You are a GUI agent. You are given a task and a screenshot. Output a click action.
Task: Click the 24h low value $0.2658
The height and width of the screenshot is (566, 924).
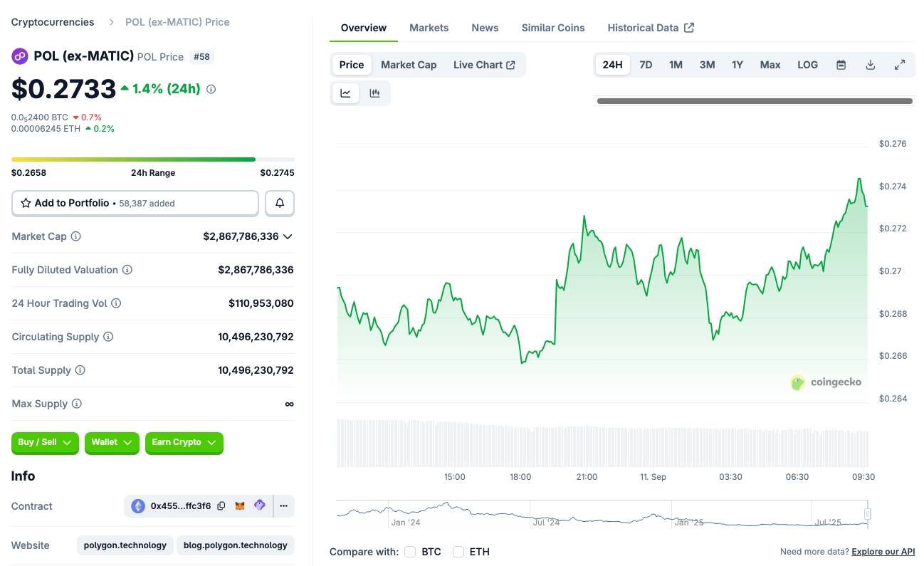pos(28,173)
